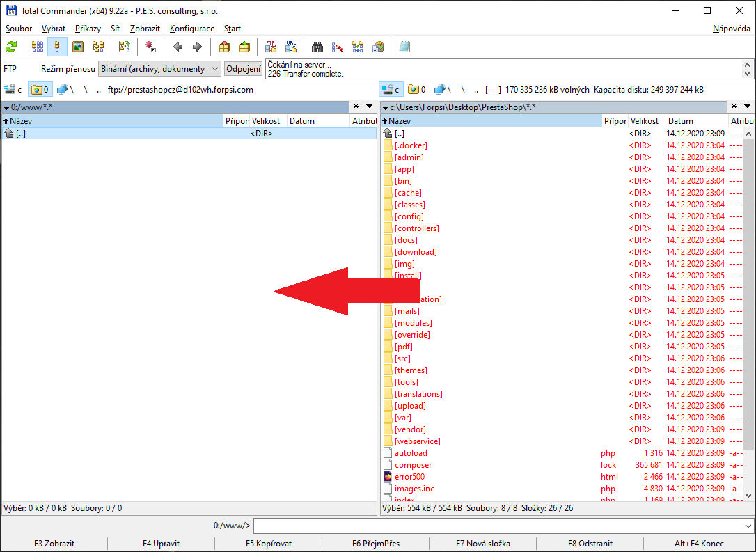756x552 pixels.
Task: Enable thumbnail view from the toolbar
Action: [x=78, y=47]
